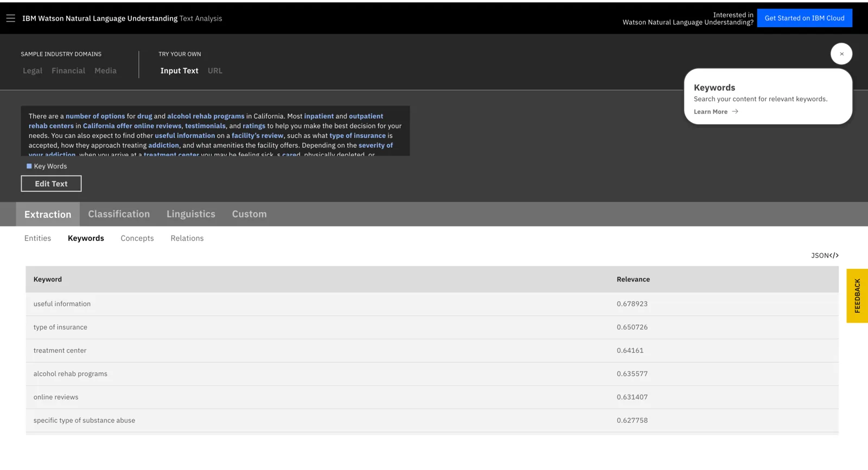Switch to Input Text mode
Image resolution: width=868 pixels, height=470 pixels.
179,70
